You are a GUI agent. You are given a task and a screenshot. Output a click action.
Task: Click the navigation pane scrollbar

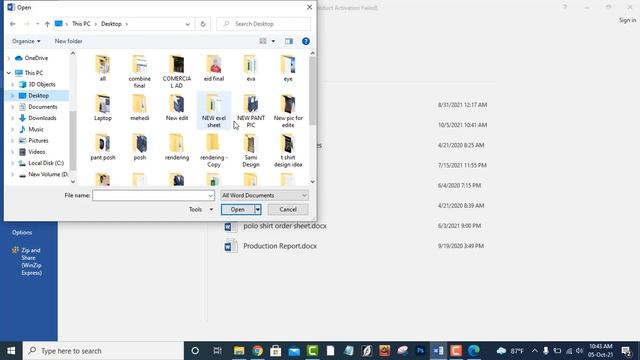(x=73, y=141)
